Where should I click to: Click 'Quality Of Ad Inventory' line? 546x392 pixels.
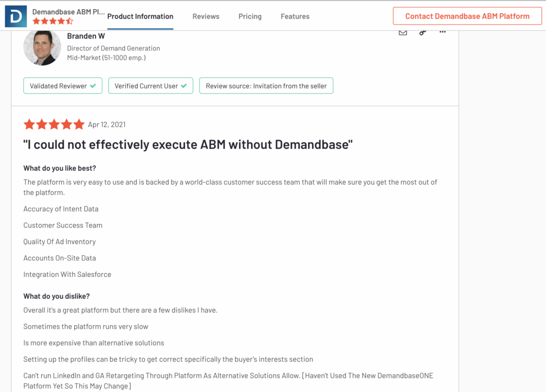(60, 242)
